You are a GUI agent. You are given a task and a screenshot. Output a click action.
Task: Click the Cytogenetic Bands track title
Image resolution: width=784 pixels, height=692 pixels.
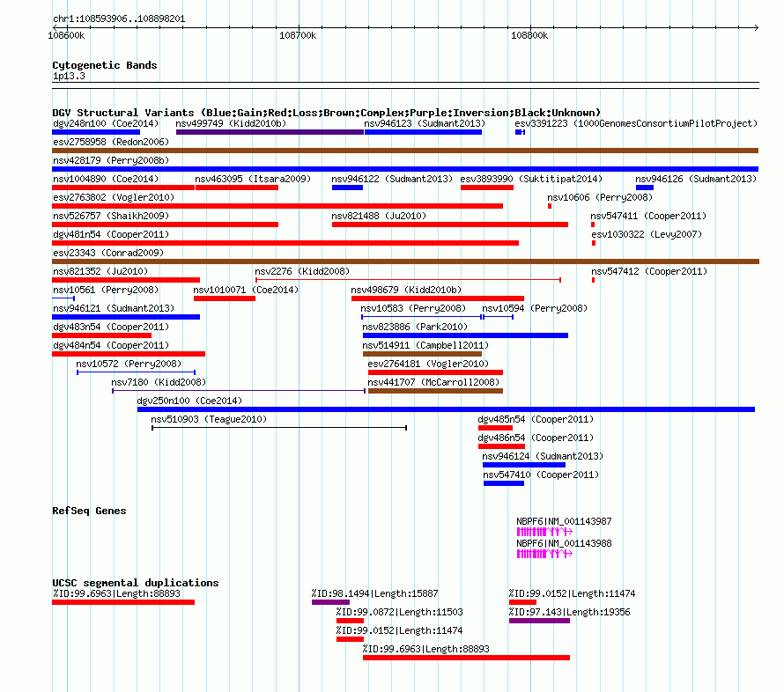tap(105, 65)
